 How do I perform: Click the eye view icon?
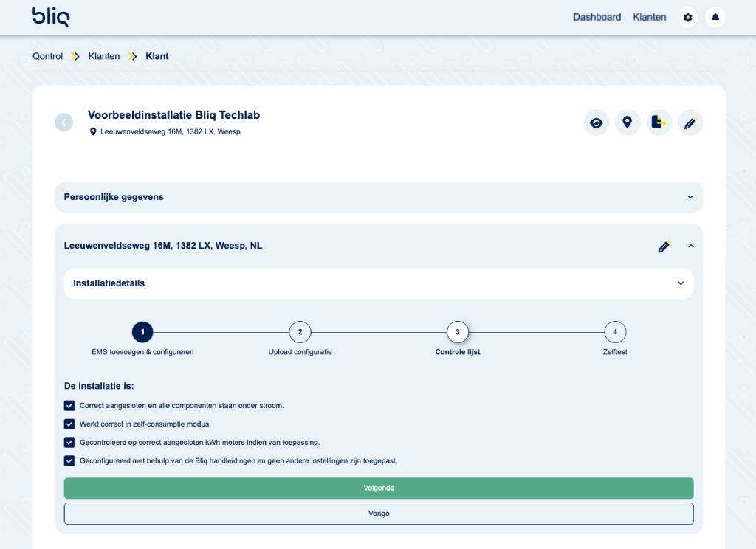pyautogui.click(x=597, y=122)
